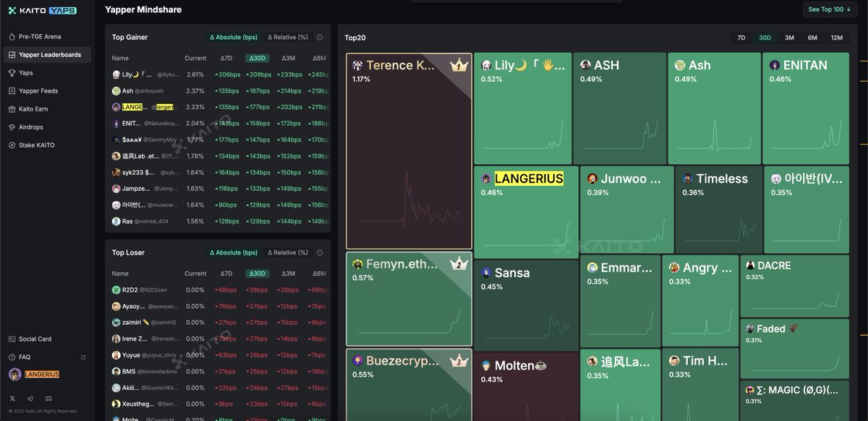Select Relative (%) in Top Gainer
868x421 pixels.
click(288, 38)
